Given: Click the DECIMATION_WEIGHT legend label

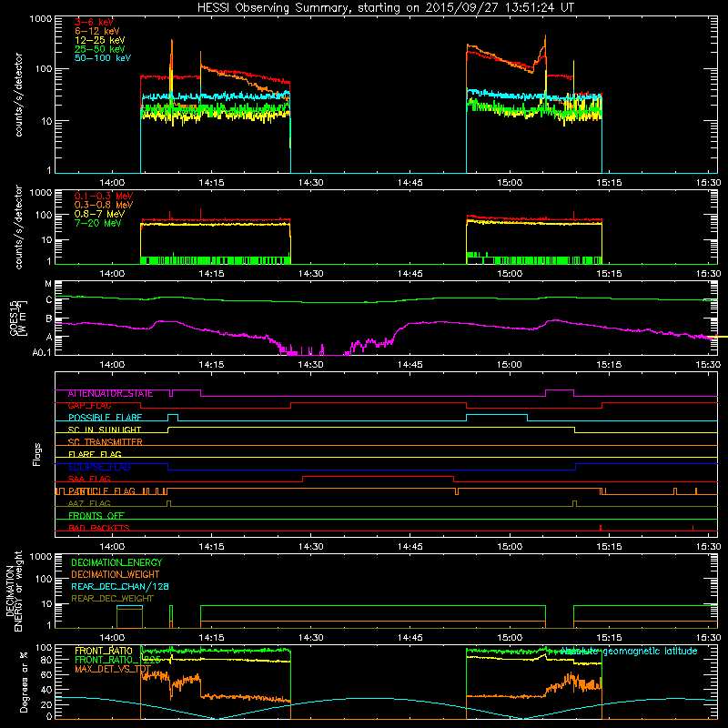Looking at the screenshot, I should (x=116, y=575).
